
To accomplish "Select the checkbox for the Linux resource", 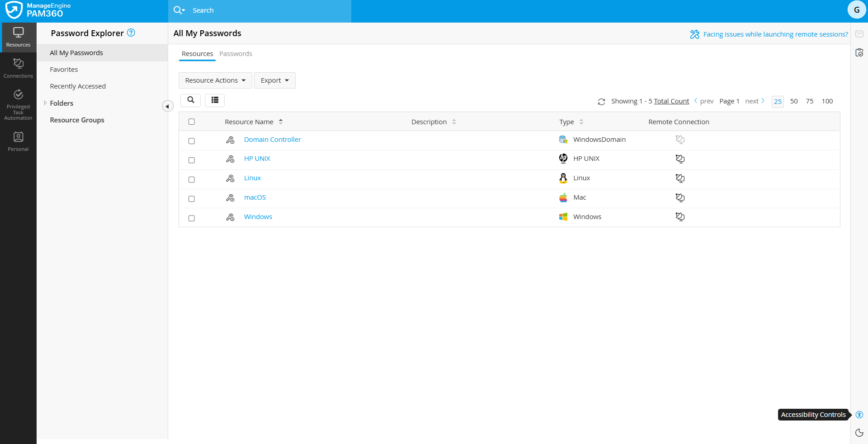I will [192, 179].
